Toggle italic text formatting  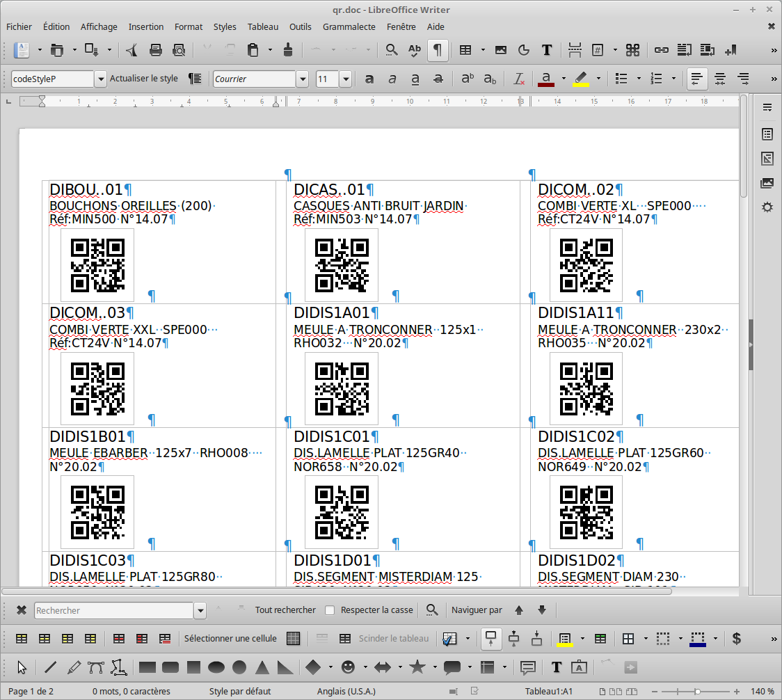point(392,79)
